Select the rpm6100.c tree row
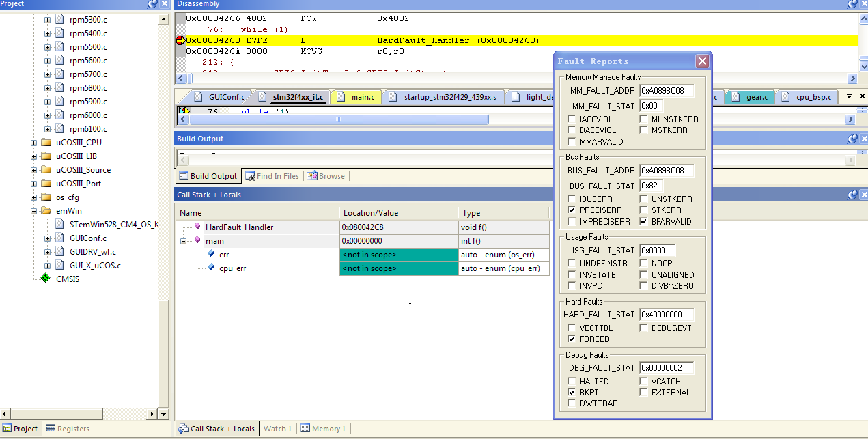The image size is (868, 439). pyautogui.click(x=88, y=129)
